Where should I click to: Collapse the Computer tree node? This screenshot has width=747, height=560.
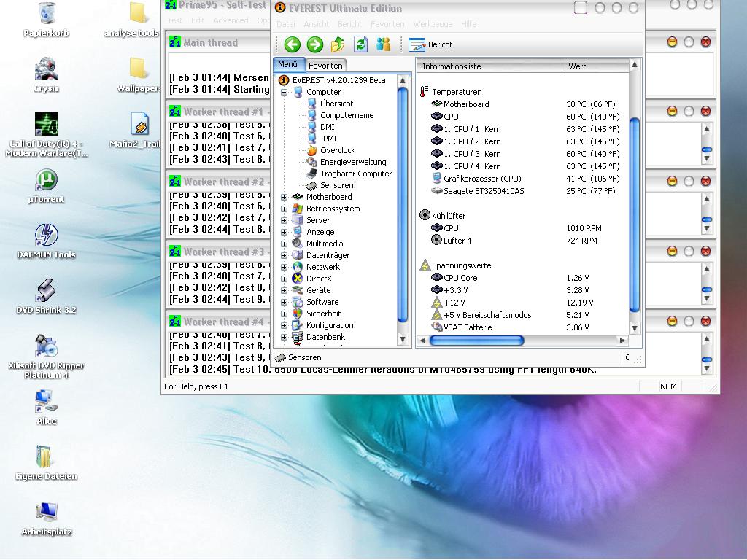click(x=284, y=92)
